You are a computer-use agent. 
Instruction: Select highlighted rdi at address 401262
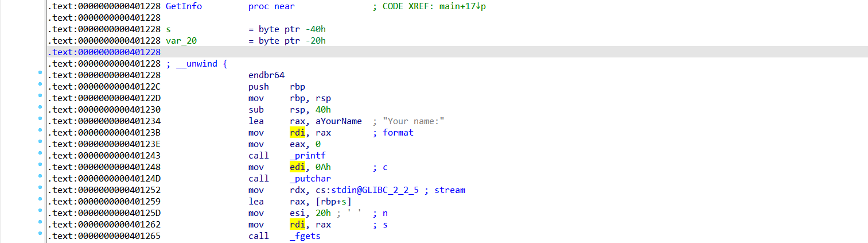coord(297,225)
